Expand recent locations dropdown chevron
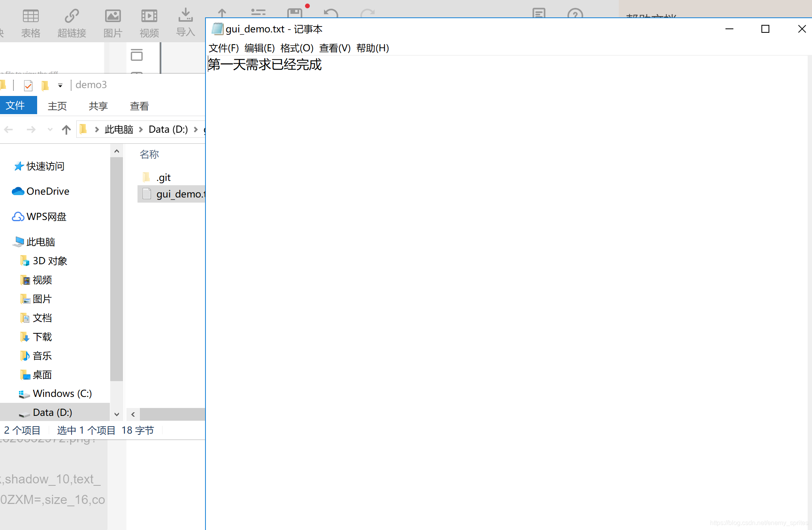The width and height of the screenshot is (812, 530). pos(50,130)
